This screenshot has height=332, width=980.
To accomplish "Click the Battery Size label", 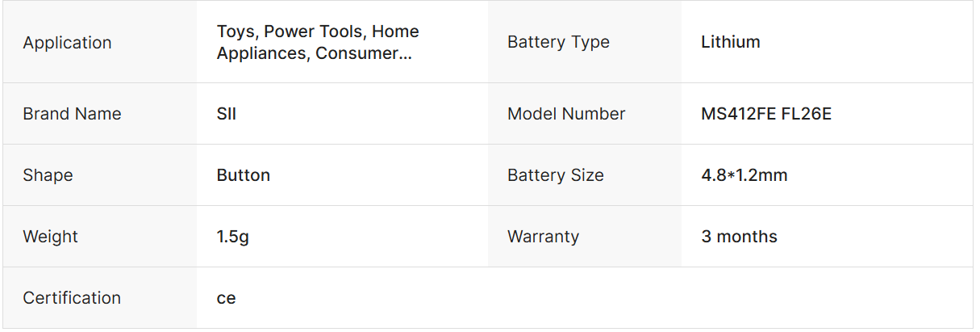I will click(555, 175).
